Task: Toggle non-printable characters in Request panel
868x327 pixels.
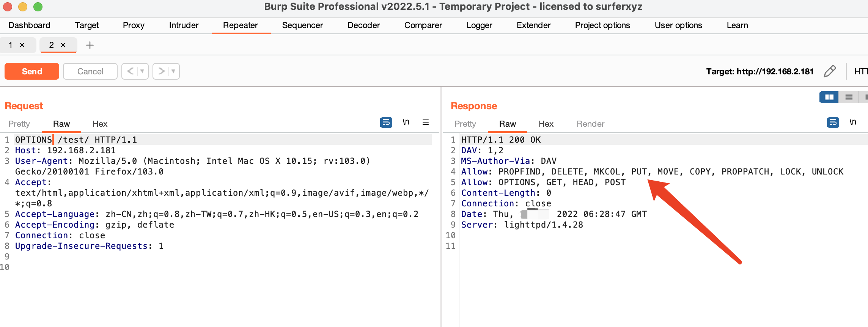Action: (406, 122)
